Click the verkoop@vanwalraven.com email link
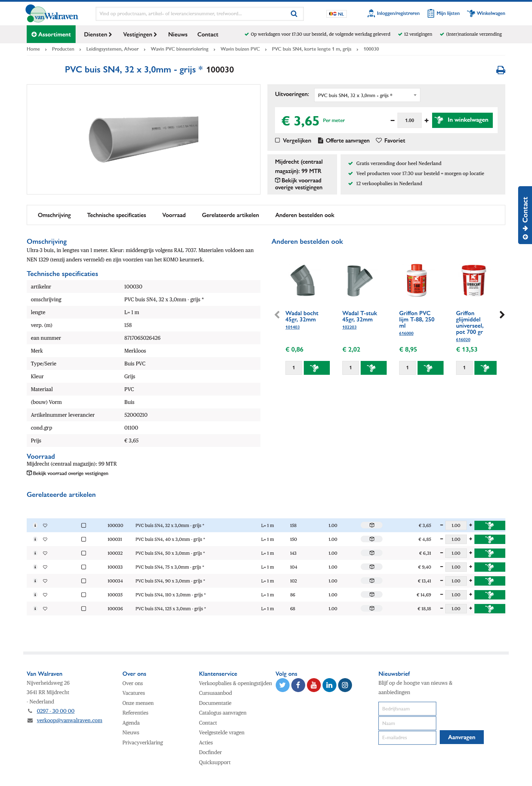The height and width of the screenshot is (786, 532). coord(69,720)
